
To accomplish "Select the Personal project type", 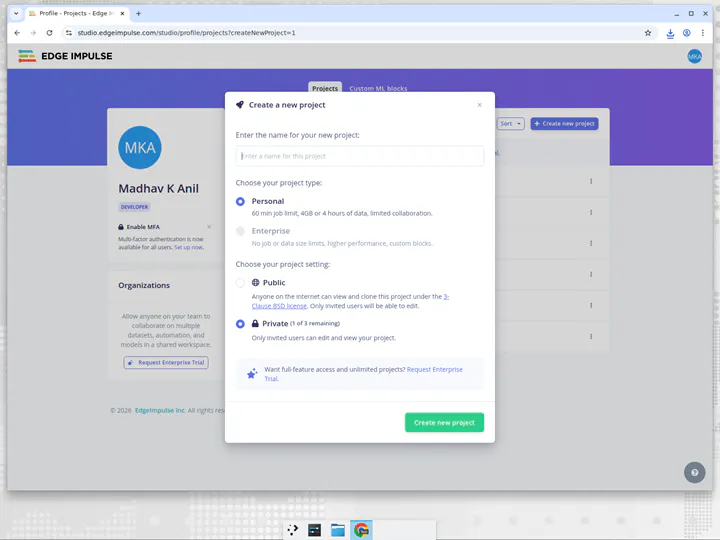I will (240, 201).
